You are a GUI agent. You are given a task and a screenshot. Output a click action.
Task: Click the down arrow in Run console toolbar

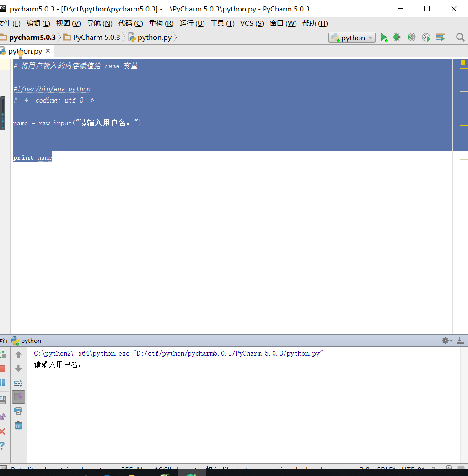tap(18, 368)
